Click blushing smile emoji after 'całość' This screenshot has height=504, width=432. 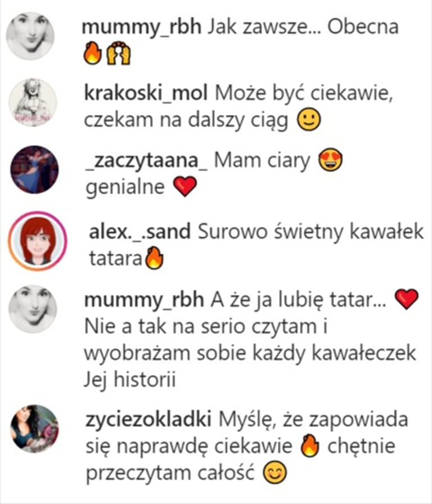(275, 472)
